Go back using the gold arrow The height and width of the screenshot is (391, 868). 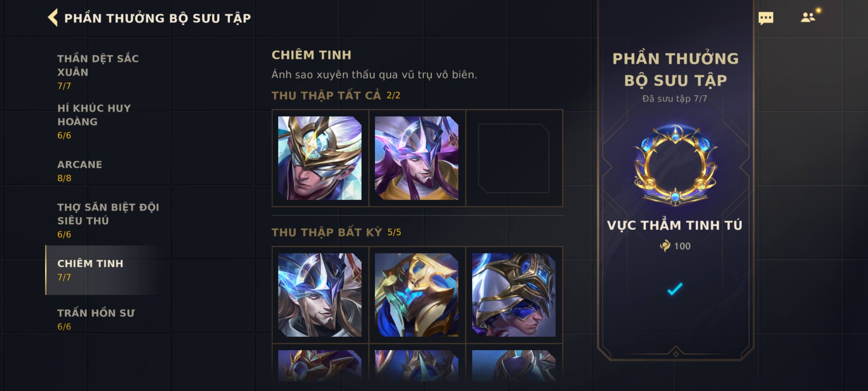(x=53, y=18)
